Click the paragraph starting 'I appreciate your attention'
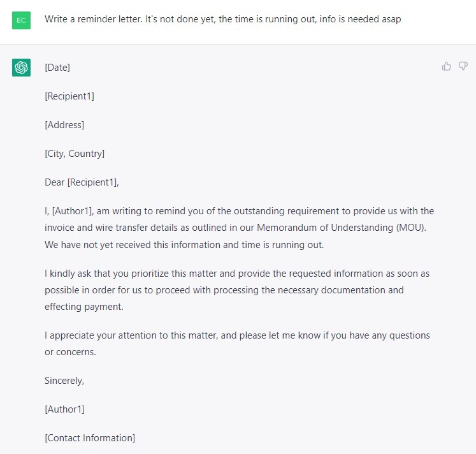This screenshot has height=454, width=476. coord(237,335)
